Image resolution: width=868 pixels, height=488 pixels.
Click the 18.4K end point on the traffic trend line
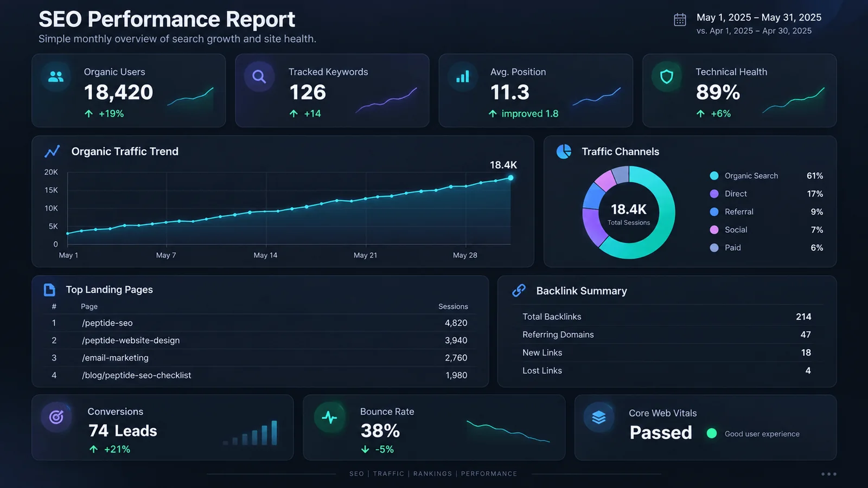tap(510, 178)
